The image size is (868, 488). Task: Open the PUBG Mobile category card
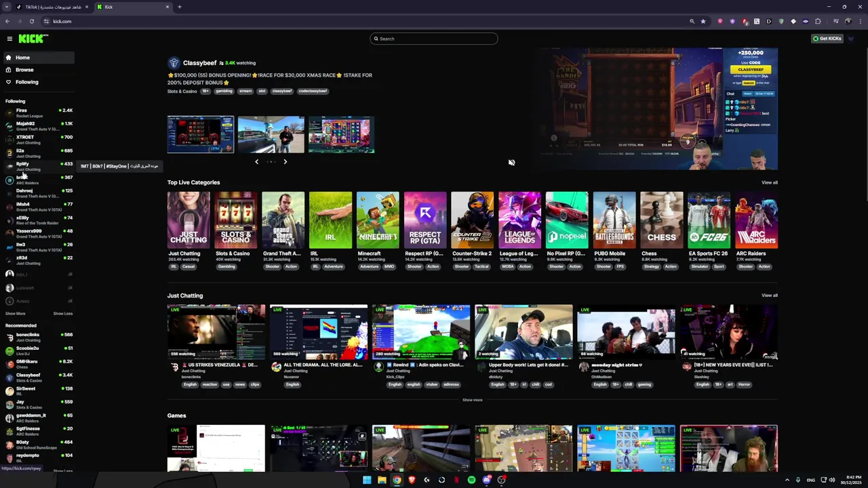click(x=614, y=220)
